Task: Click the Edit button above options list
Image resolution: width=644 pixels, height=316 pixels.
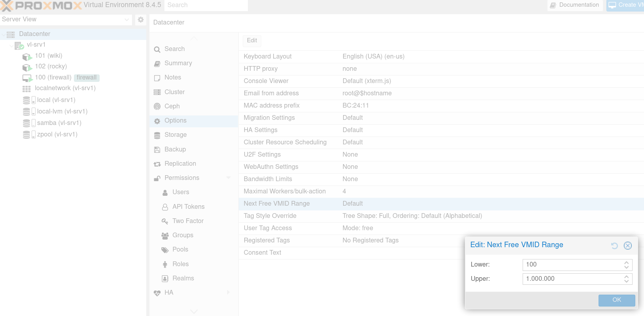Action: coord(252,40)
